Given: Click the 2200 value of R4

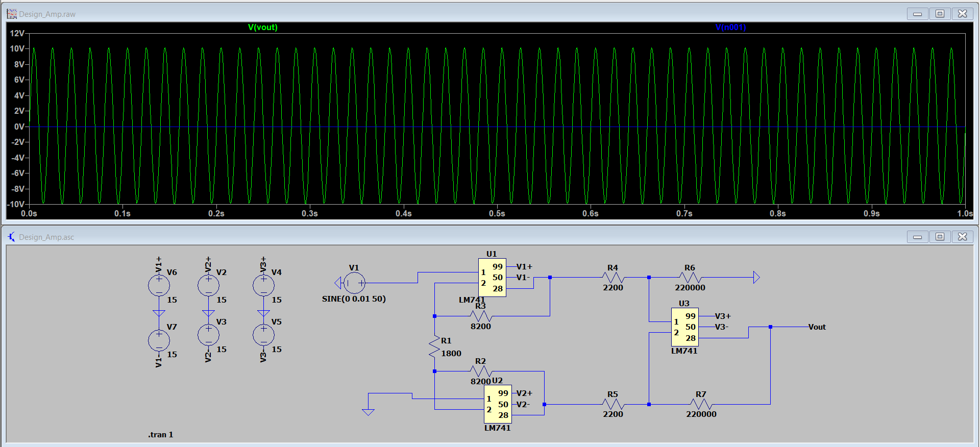Looking at the screenshot, I should [613, 288].
